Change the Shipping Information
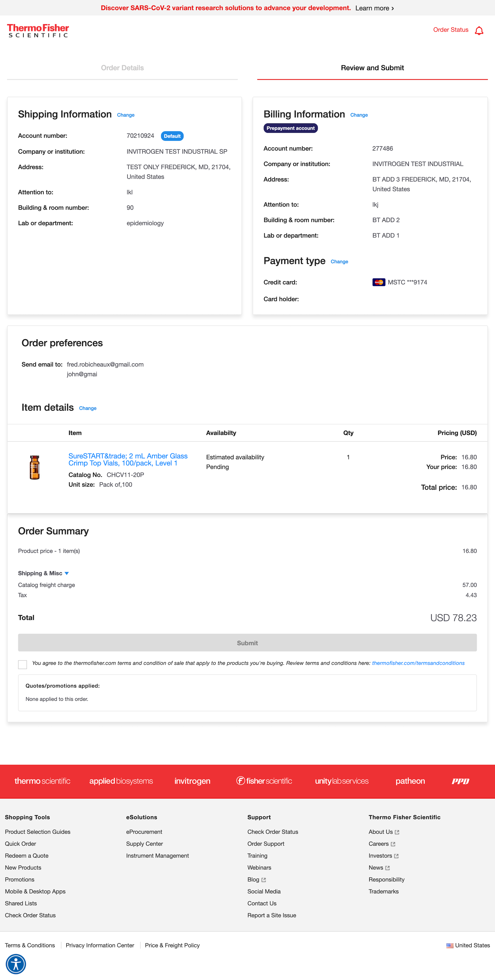The image size is (495, 980). 126,115
